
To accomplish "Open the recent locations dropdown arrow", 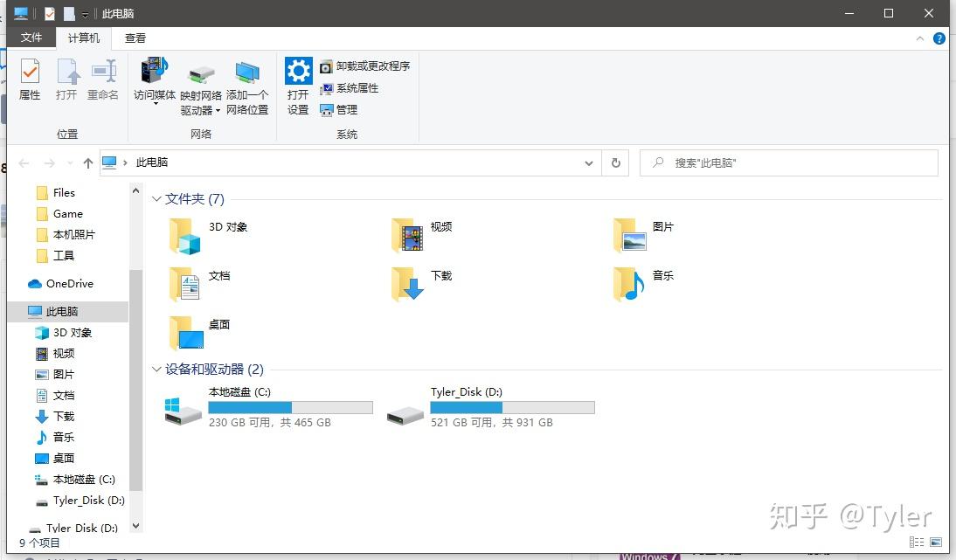I will [x=70, y=162].
